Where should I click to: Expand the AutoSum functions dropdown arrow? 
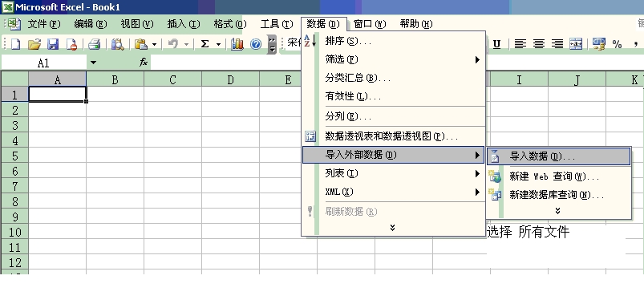click(x=218, y=44)
